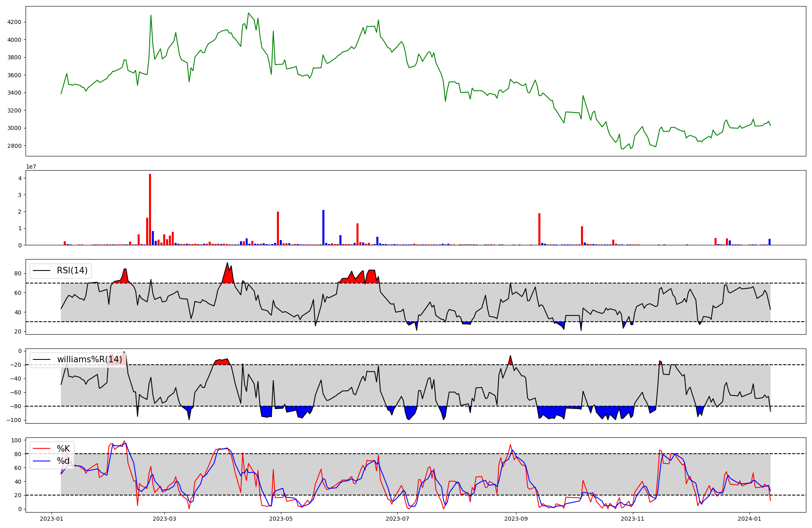The height and width of the screenshot is (528, 812).
Task: Click the 80 label on RSI axis
Action: (18, 273)
